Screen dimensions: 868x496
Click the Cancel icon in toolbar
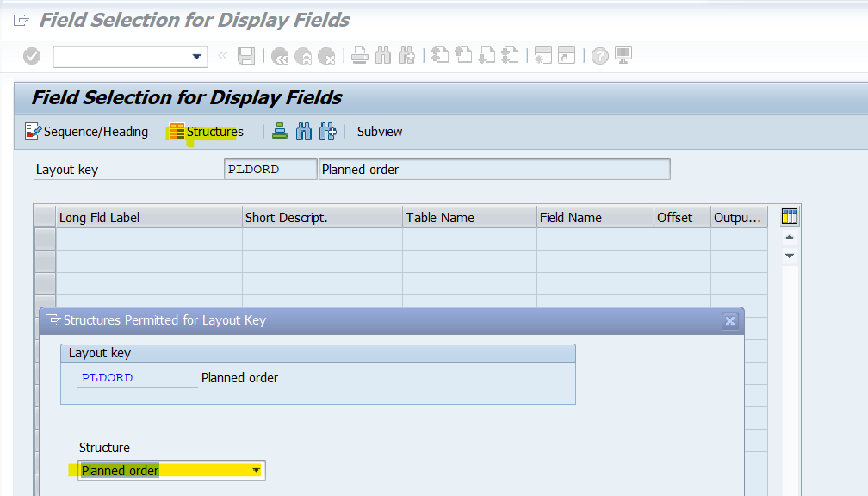[x=326, y=56]
